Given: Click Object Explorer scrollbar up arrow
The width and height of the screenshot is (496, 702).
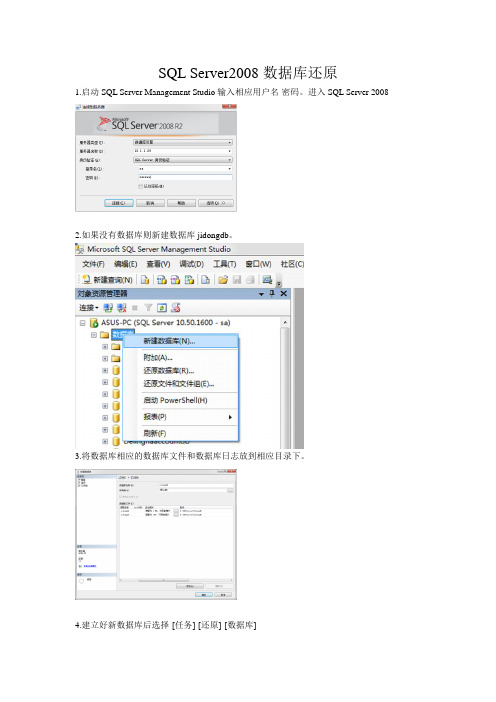Looking at the screenshot, I should pos(285,322).
